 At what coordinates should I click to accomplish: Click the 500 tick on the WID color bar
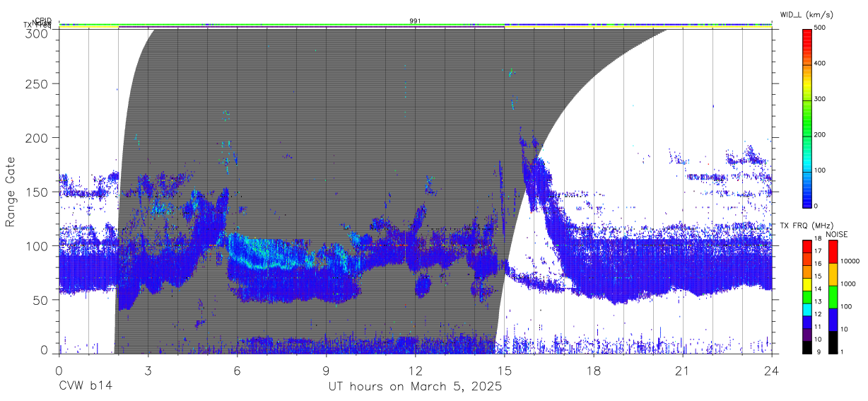pyautogui.click(x=820, y=28)
